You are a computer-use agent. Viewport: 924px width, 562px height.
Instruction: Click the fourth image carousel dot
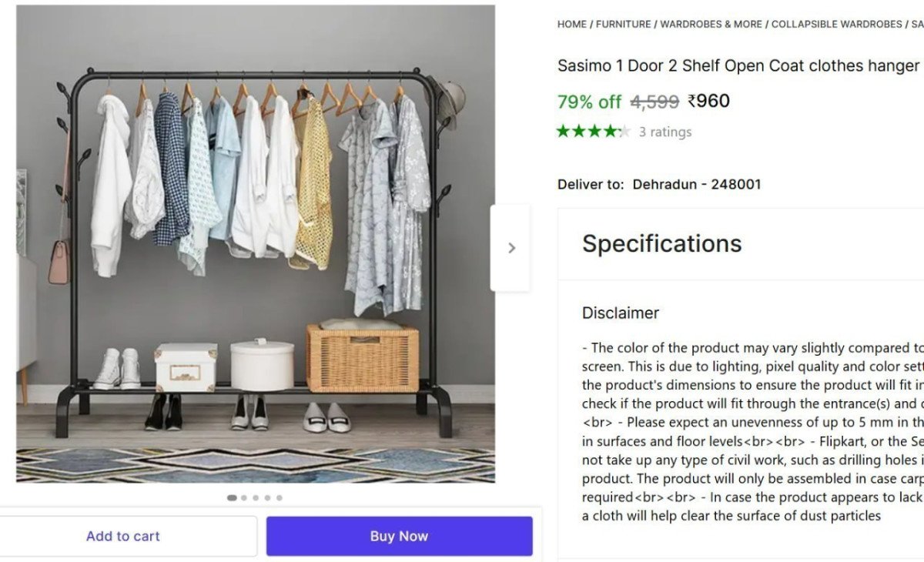click(x=266, y=498)
